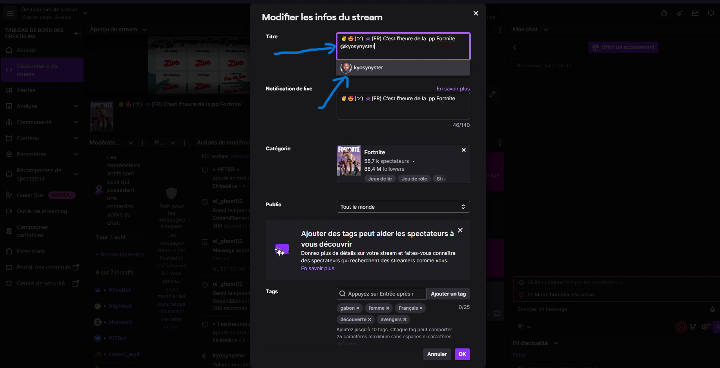Collapse the Mon chat panel arrow
Viewport: 720px width, 368px height.
(515, 47)
